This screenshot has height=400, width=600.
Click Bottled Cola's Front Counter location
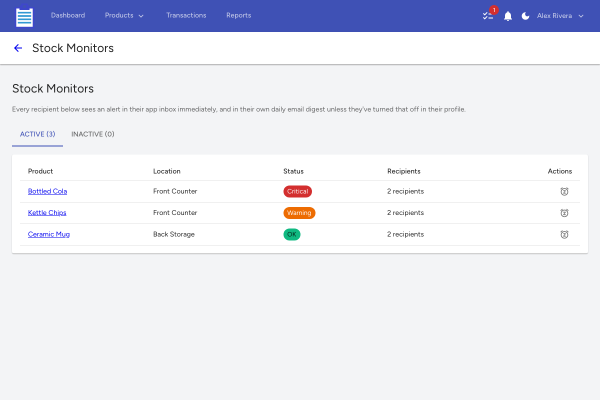point(175,191)
